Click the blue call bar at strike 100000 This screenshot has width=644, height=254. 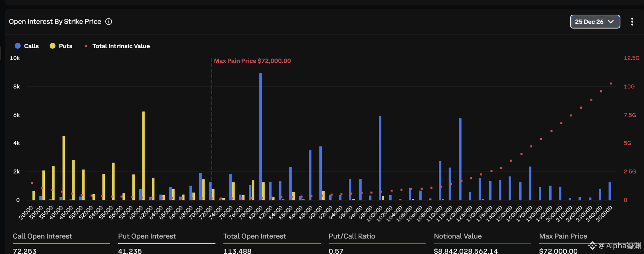click(380, 158)
